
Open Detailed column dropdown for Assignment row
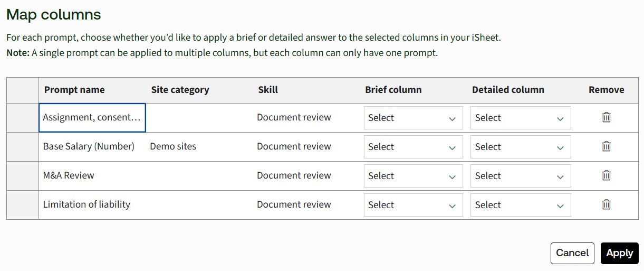520,118
